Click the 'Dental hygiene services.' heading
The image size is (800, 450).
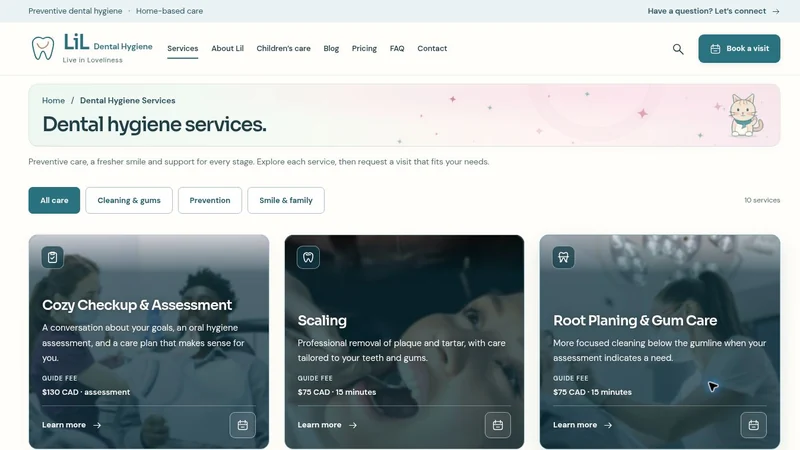(154, 124)
